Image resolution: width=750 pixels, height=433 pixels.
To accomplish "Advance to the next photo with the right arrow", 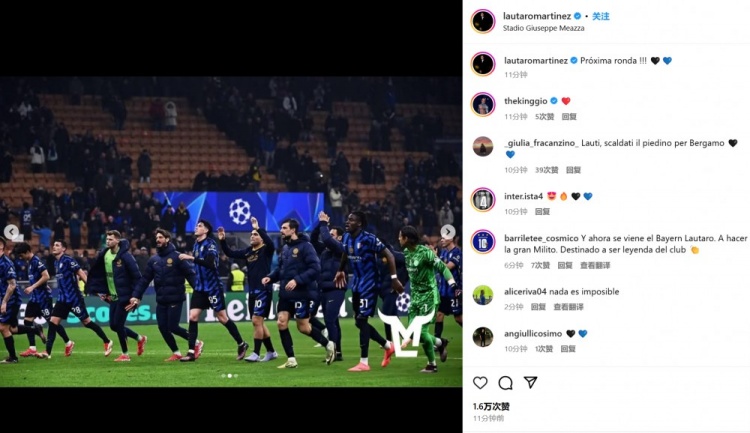I will (448, 232).
